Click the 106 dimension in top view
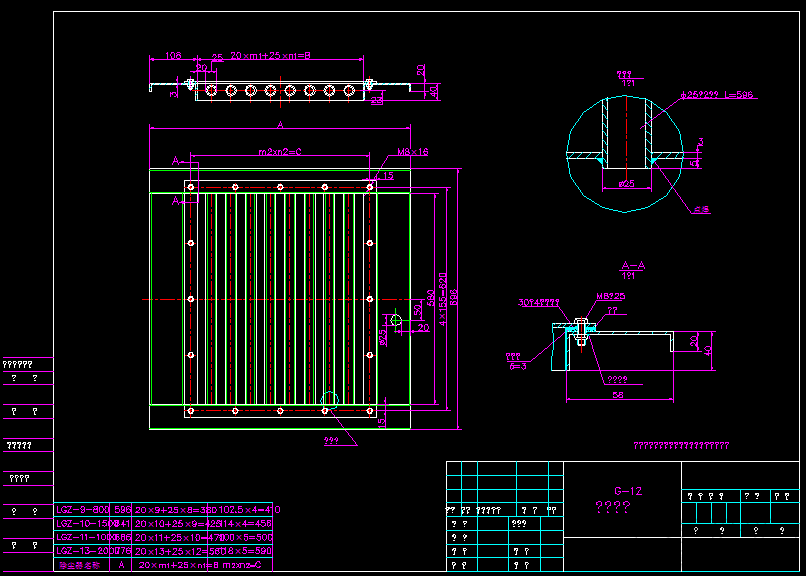The height and width of the screenshot is (576, 806). [x=173, y=55]
